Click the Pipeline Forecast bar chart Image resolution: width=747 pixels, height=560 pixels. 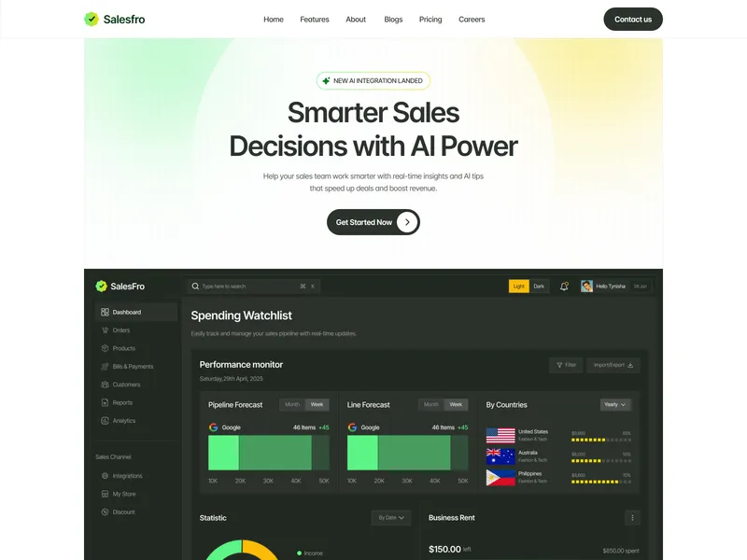[269, 453]
